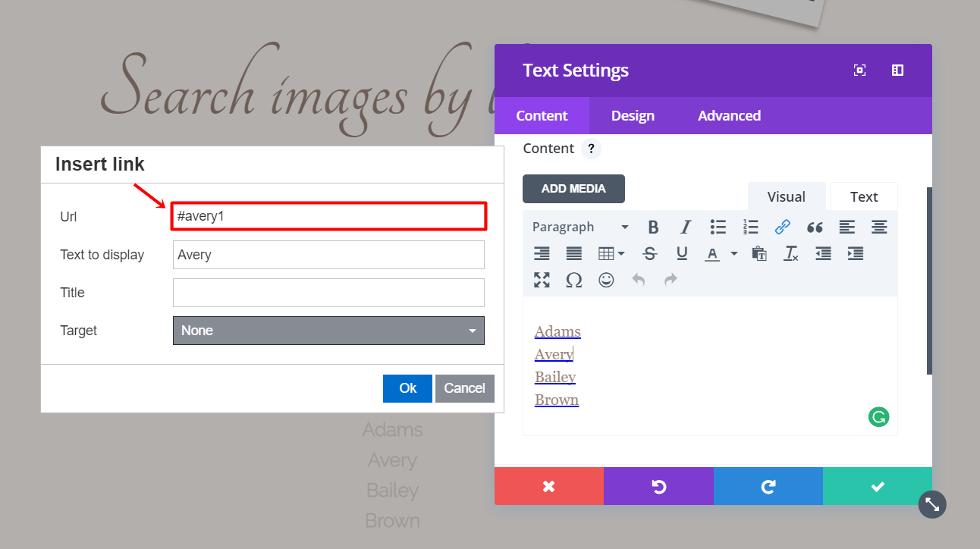The height and width of the screenshot is (549, 980).
Task: Open the Paragraph format dropdown
Action: click(x=580, y=227)
